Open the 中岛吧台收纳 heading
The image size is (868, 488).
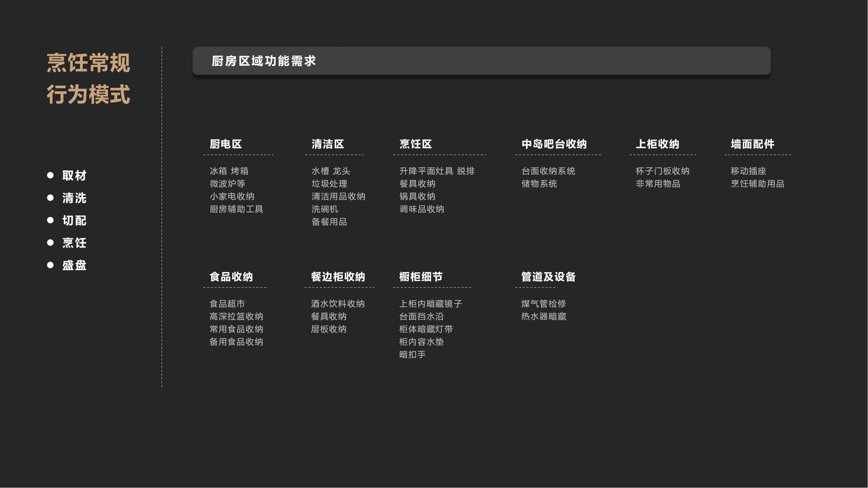click(554, 144)
